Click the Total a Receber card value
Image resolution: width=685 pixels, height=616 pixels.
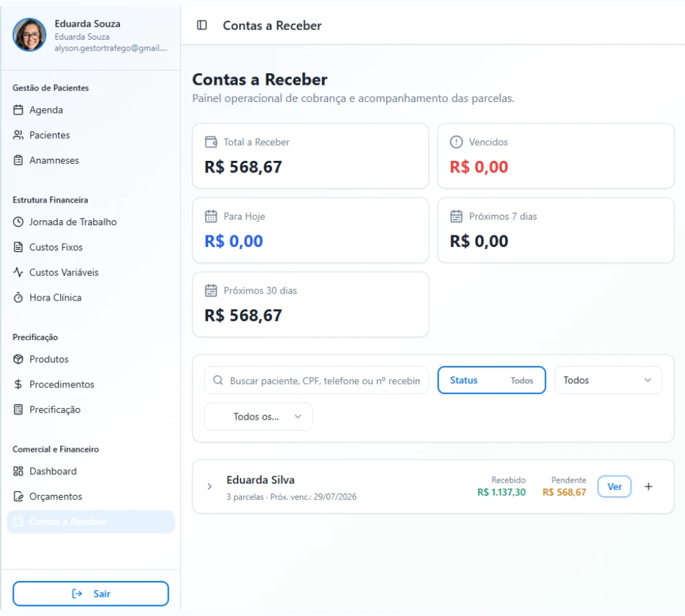coord(243,167)
